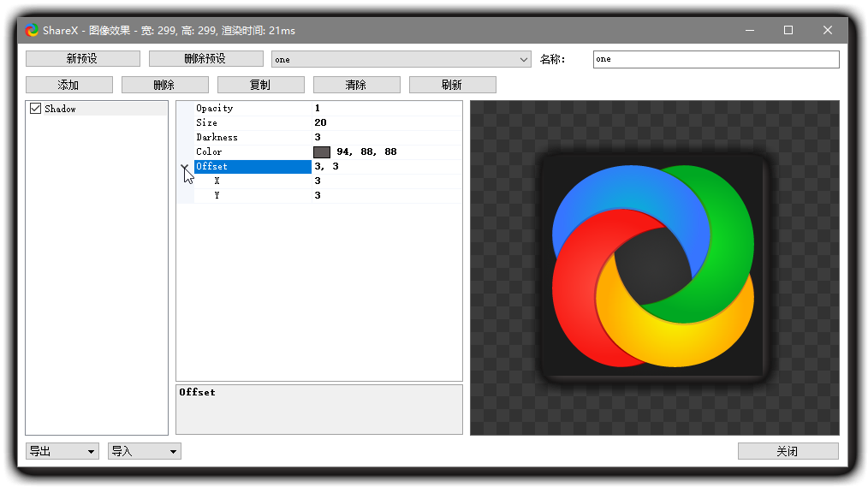Open the 导入 import dropdown
The image size is (868, 487).
pyautogui.click(x=145, y=451)
